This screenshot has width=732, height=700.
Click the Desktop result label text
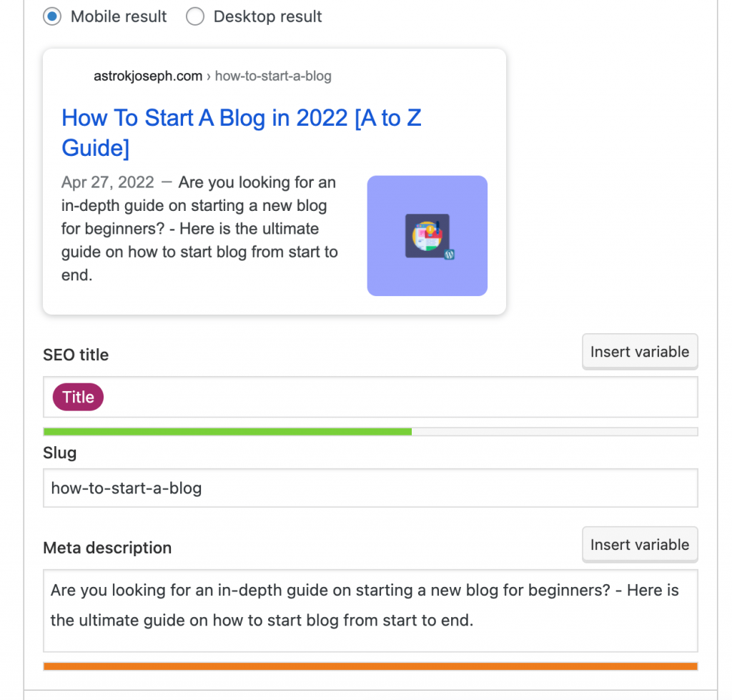(x=267, y=16)
